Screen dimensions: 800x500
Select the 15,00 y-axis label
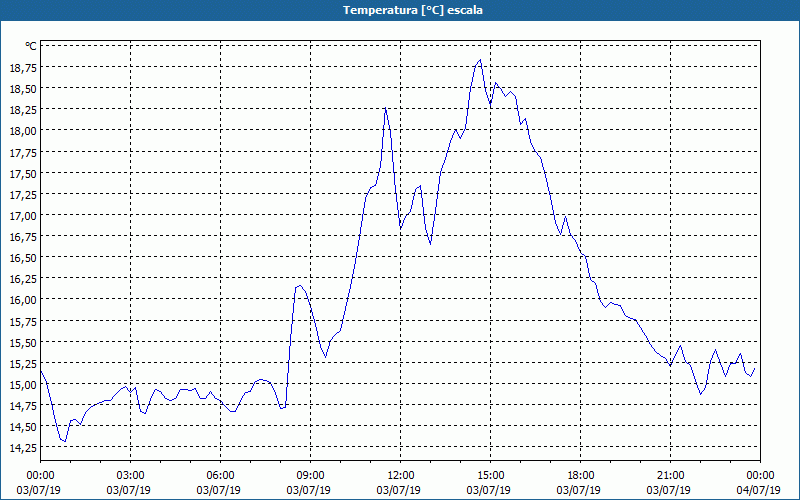pyautogui.click(x=23, y=384)
